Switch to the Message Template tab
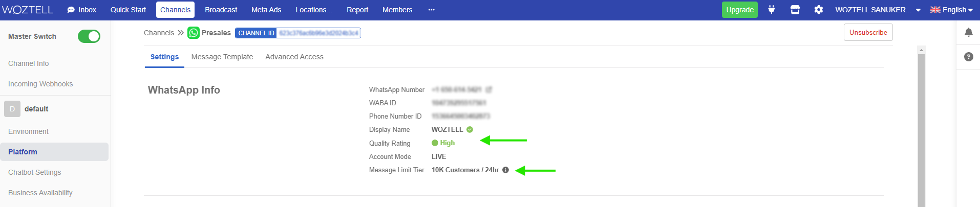Image resolution: width=980 pixels, height=207 pixels. (x=222, y=57)
